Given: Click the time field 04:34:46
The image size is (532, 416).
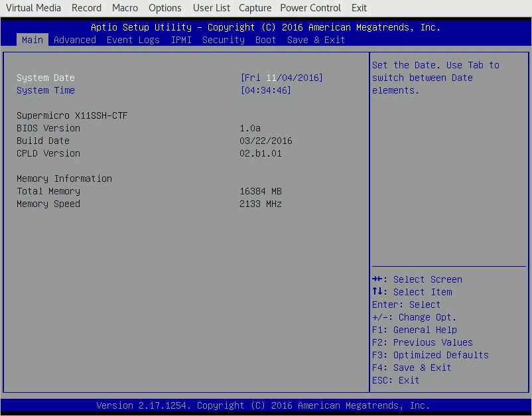Looking at the screenshot, I should (265, 90).
